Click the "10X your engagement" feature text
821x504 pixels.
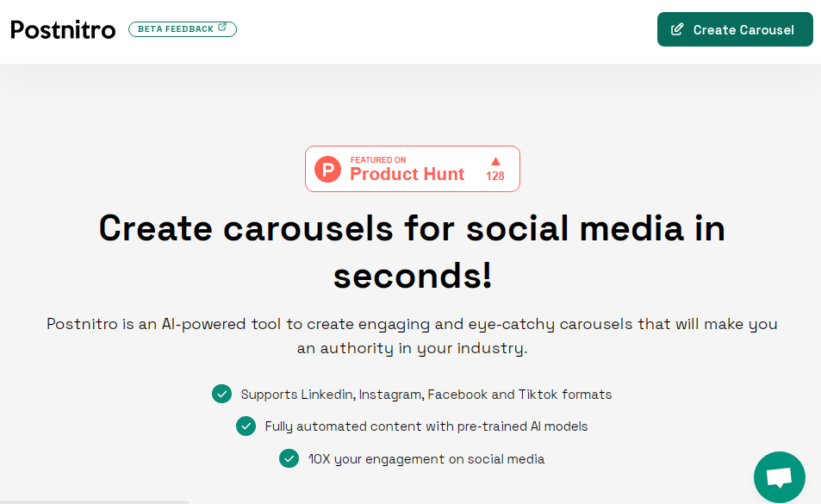(426, 458)
